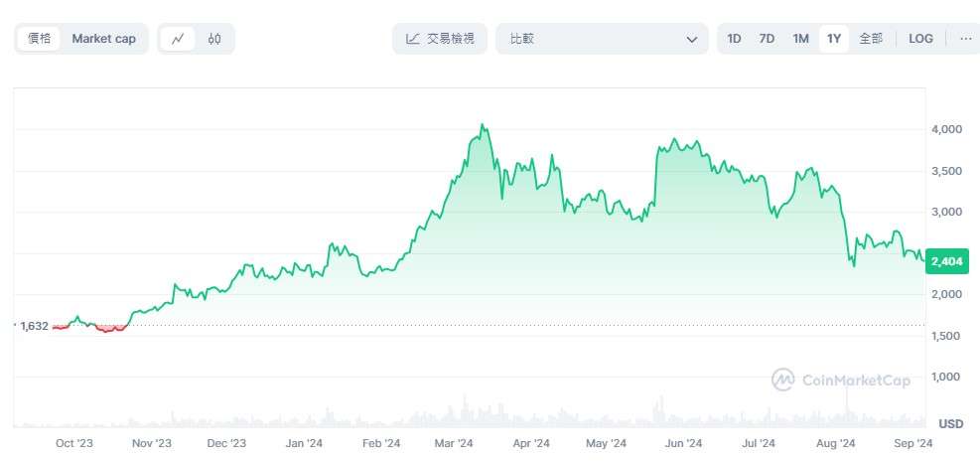The height and width of the screenshot is (462, 980).
Task: Click the 交易檢視 trading view button
Action: (x=439, y=39)
